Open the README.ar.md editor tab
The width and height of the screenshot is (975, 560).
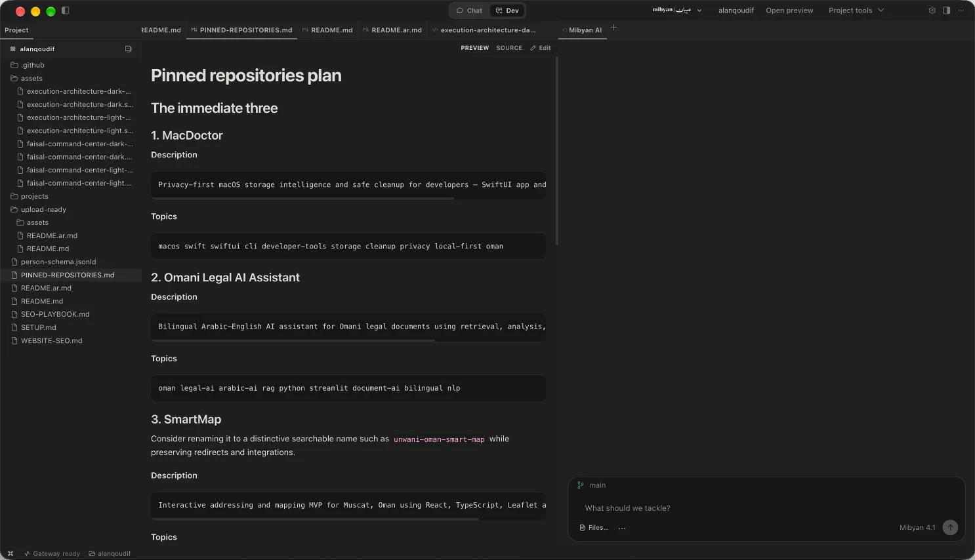[x=392, y=30]
